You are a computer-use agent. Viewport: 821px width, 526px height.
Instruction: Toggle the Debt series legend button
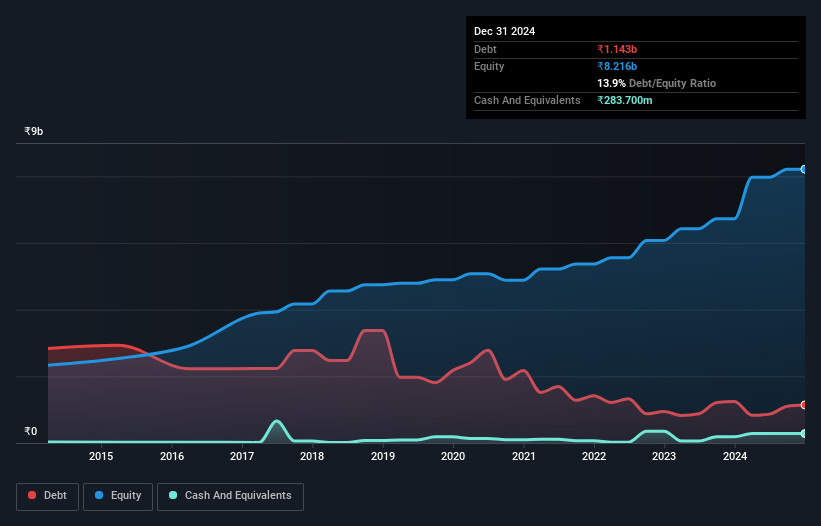click(x=47, y=496)
